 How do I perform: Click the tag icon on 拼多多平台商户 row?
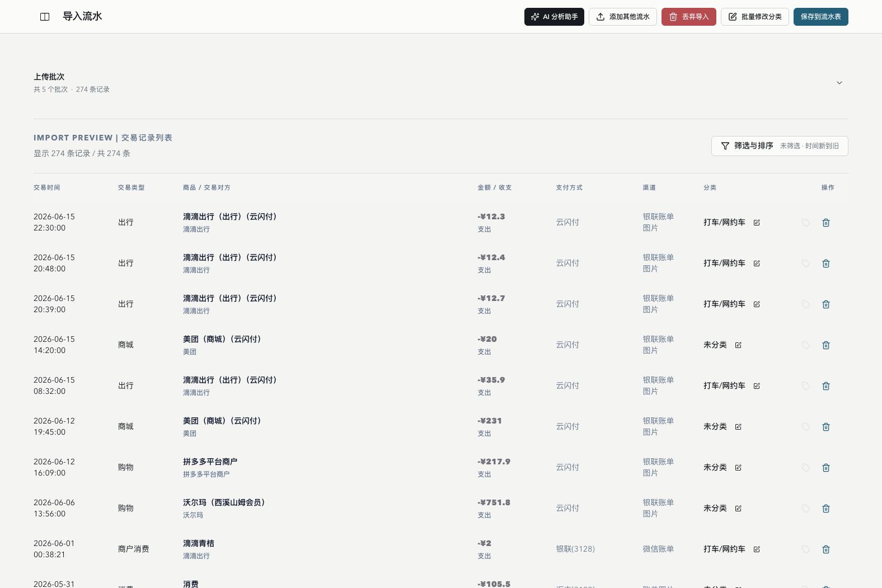pyautogui.click(x=805, y=468)
